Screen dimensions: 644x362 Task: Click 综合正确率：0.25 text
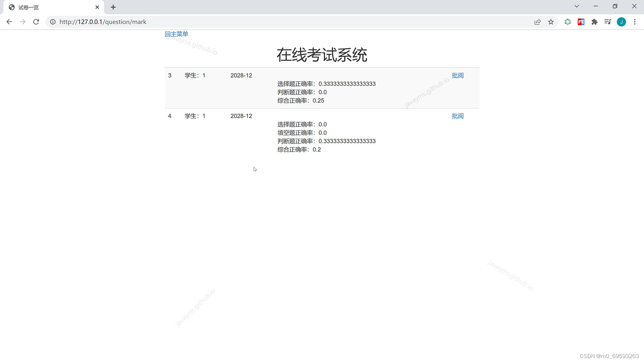[301, 101]
